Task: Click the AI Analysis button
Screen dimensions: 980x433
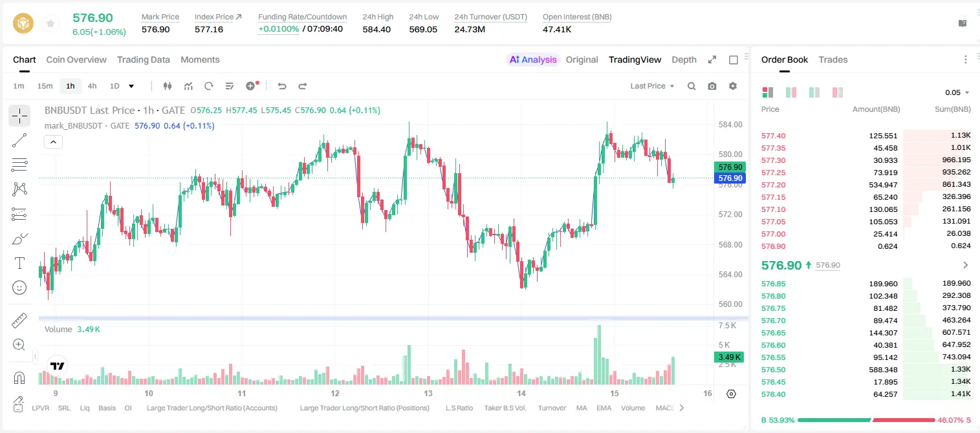Action: (532, 59)
